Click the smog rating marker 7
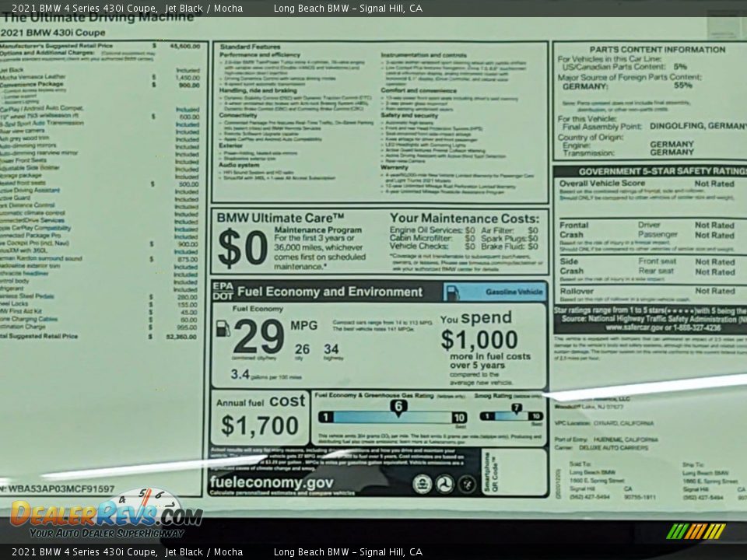The image size is (747, 560). click(517, 408)
